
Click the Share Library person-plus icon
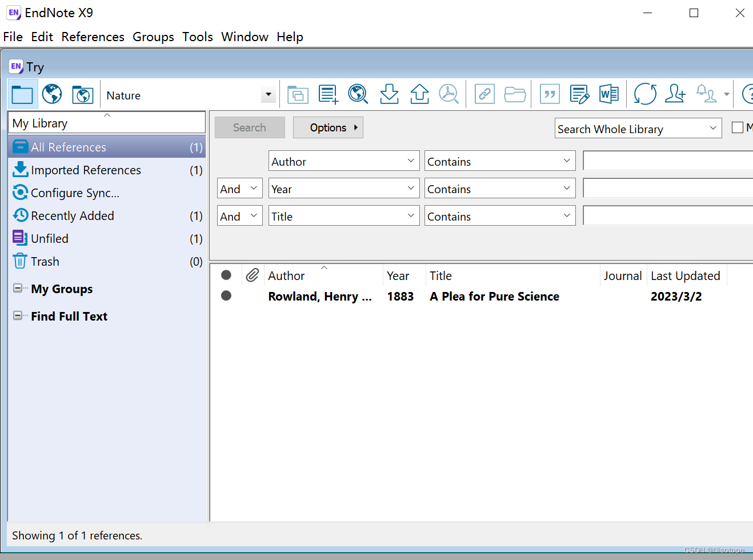pos(675,94)
